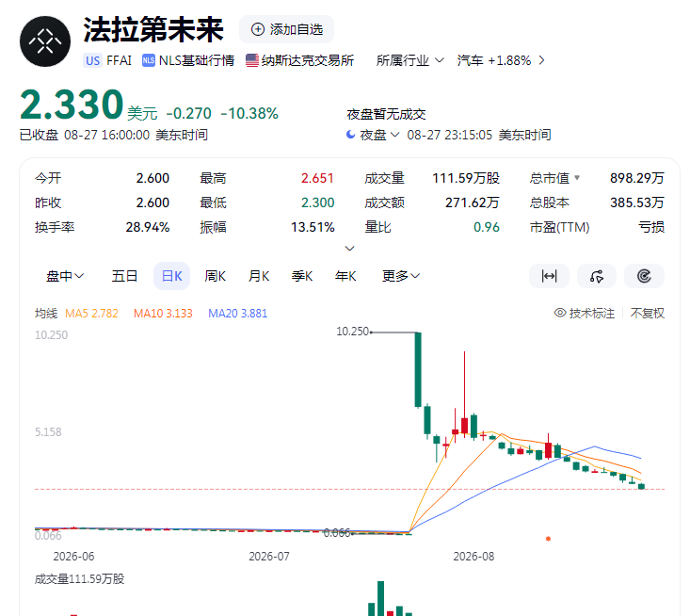This screenshot has width=690, height=616.
Task: Click the FFAI ticker symbol
Action: pyautogui.click(x=119, y=60)
